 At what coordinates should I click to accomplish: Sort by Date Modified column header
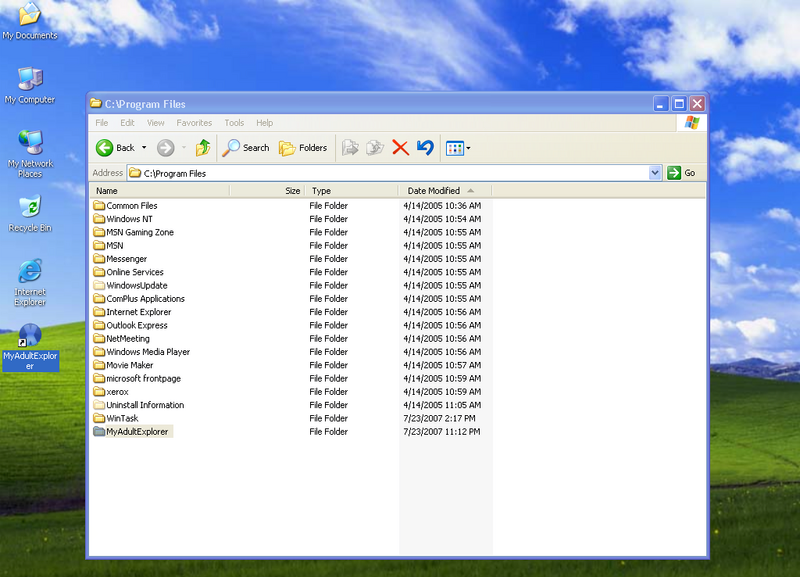pyautogui.click(x=445, y=191)
